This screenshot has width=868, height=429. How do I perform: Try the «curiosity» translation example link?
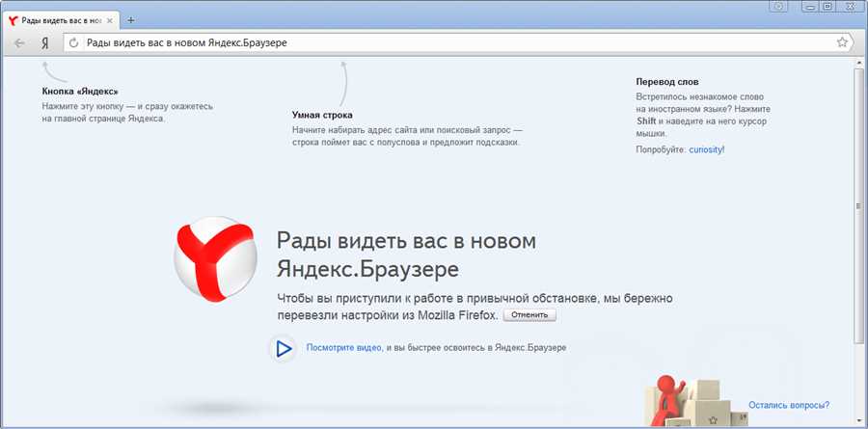[x=706, y=150]
